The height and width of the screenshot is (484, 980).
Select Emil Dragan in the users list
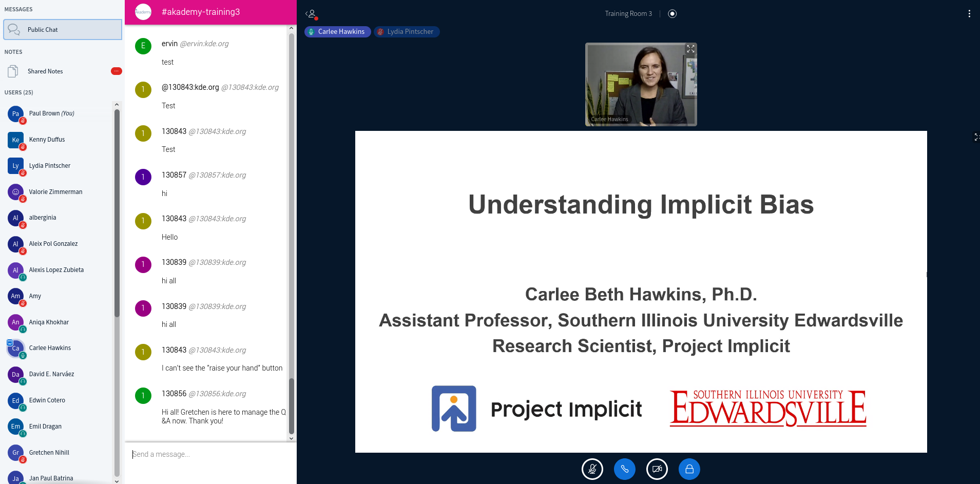[58, 427]
